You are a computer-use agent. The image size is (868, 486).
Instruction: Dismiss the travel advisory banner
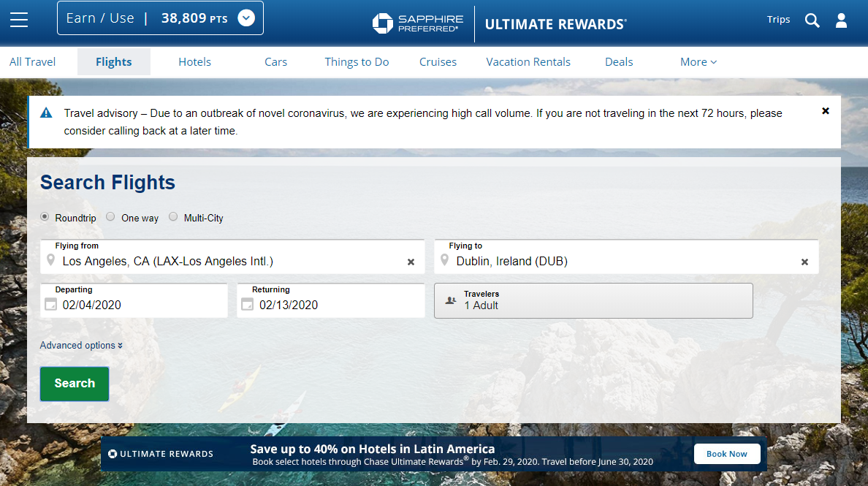coord(826,110)
